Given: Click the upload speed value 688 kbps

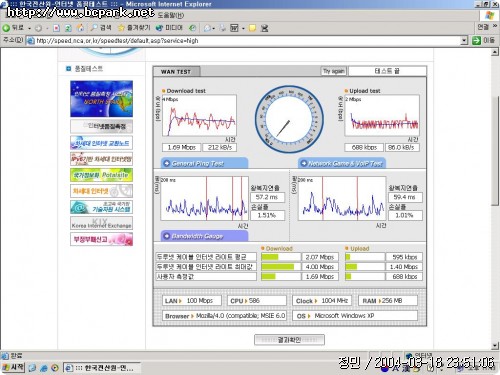Looking at the screenshot, I should tap(364, 147).
